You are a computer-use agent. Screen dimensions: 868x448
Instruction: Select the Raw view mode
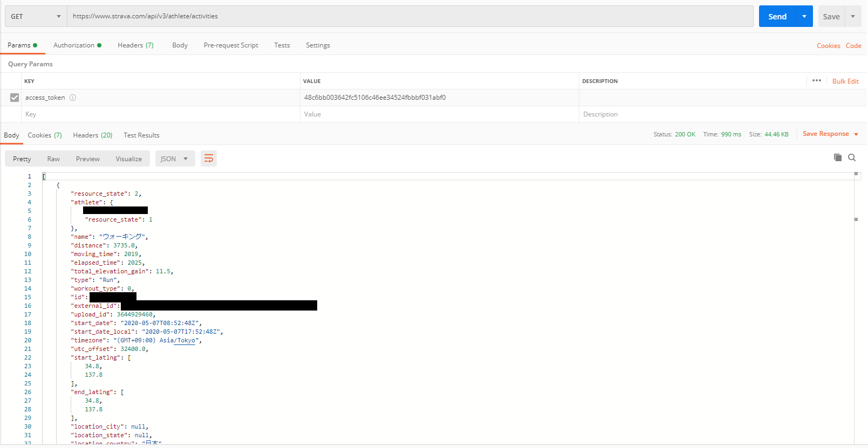click(x=53, y=158)
